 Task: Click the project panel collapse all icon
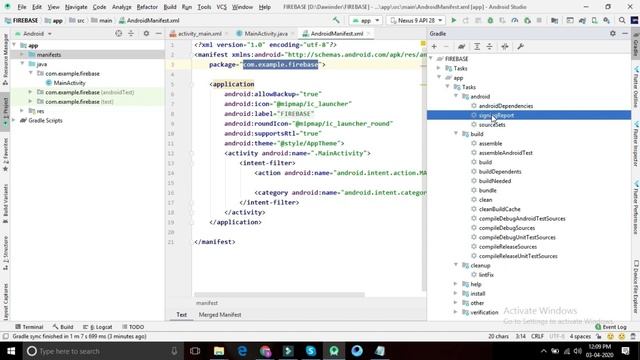(x=131, y=33)
